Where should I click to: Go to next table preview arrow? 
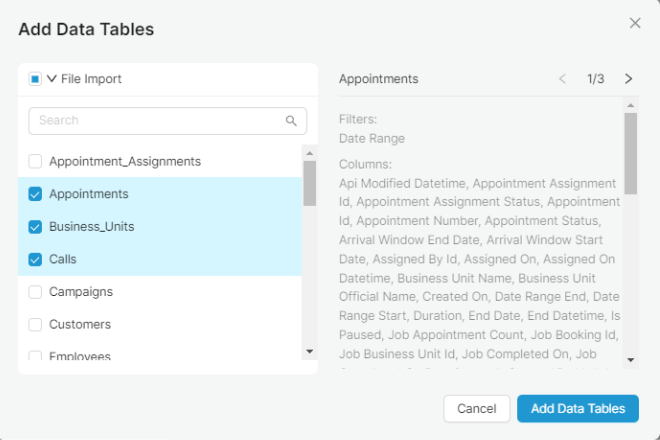pos(628,79)
